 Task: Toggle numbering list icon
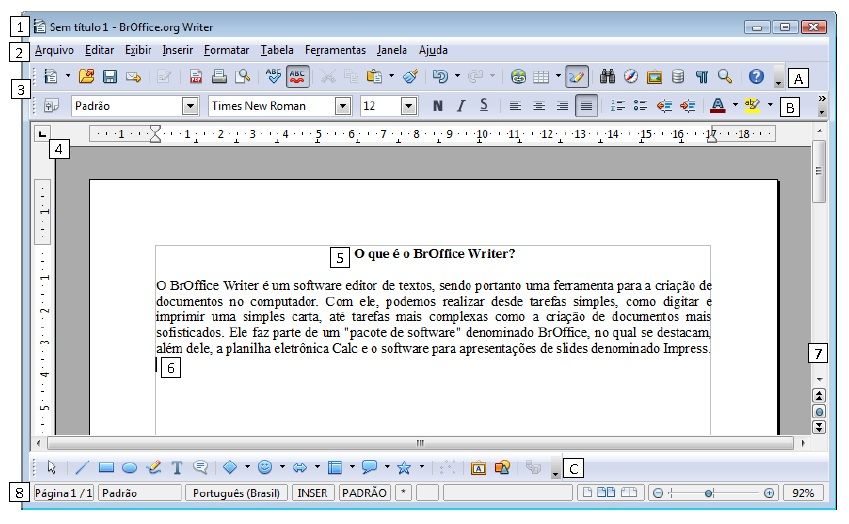[x=617, y=106]
